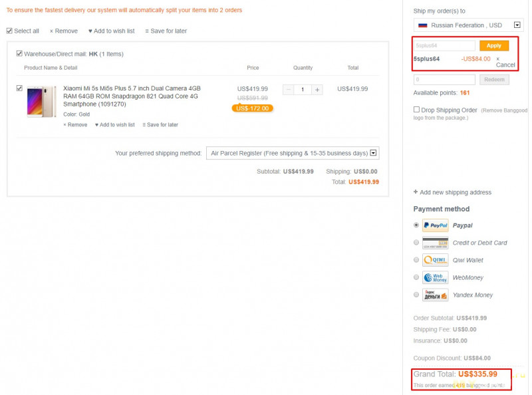Click the Coupon Discount US$84.00 line

tap(452, 358)
